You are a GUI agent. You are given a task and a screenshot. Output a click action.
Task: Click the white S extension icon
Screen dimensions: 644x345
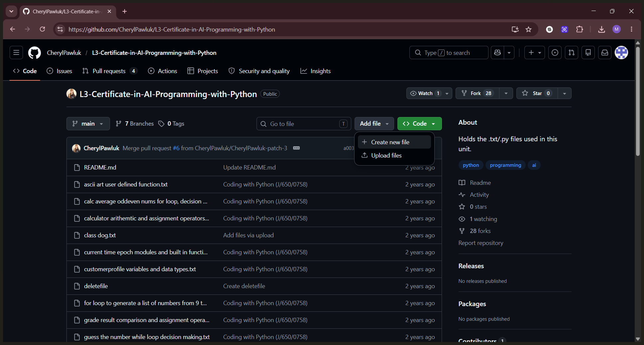coord(550,29)
